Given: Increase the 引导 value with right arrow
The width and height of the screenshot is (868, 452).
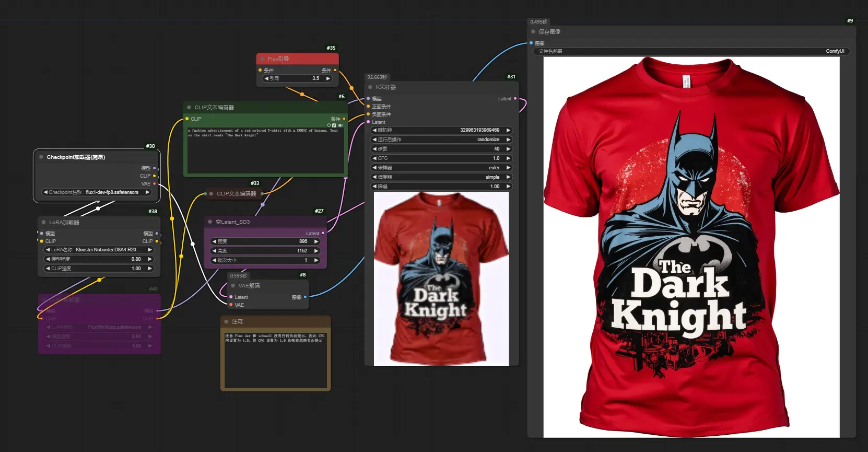Looking at the screenshot, I should click(x=328, y=78).
